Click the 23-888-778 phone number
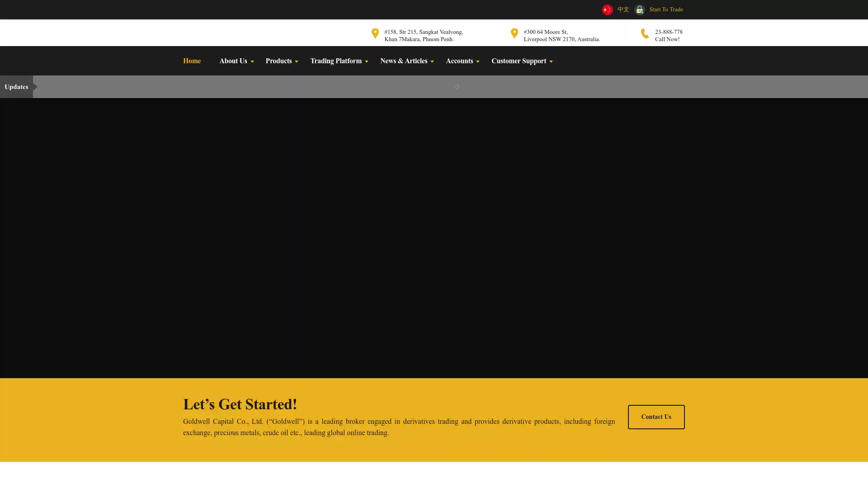Image resolution: width=868 pixels, height=488 pixels. coord(669,32)
